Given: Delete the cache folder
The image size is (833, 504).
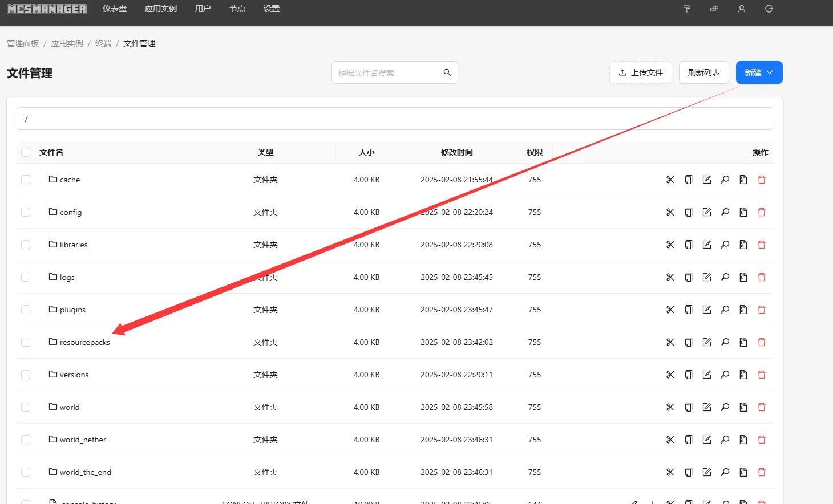Looking at the screenshot, I should pos(762,180).
